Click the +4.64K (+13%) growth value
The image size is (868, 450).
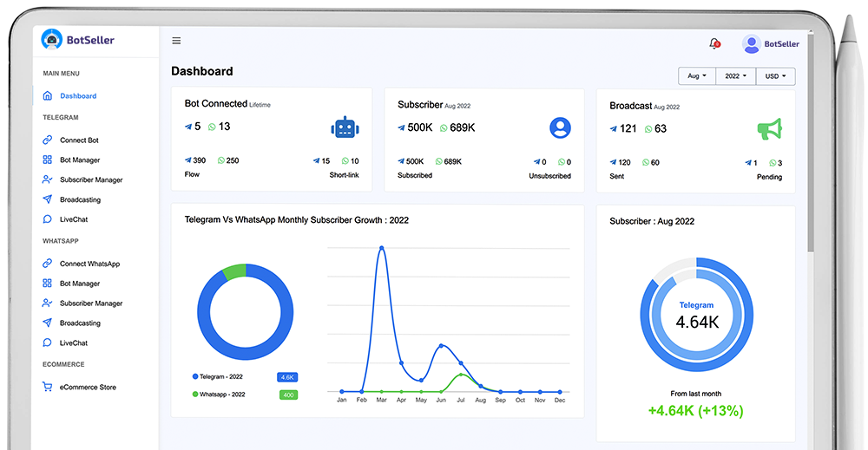click(696, 410)
